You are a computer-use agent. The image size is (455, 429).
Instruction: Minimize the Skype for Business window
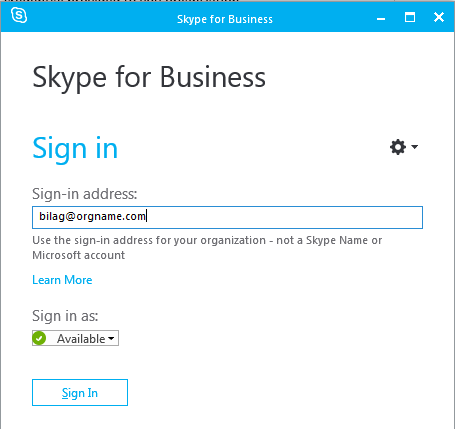pyautogui.click(x=381, y=19)
